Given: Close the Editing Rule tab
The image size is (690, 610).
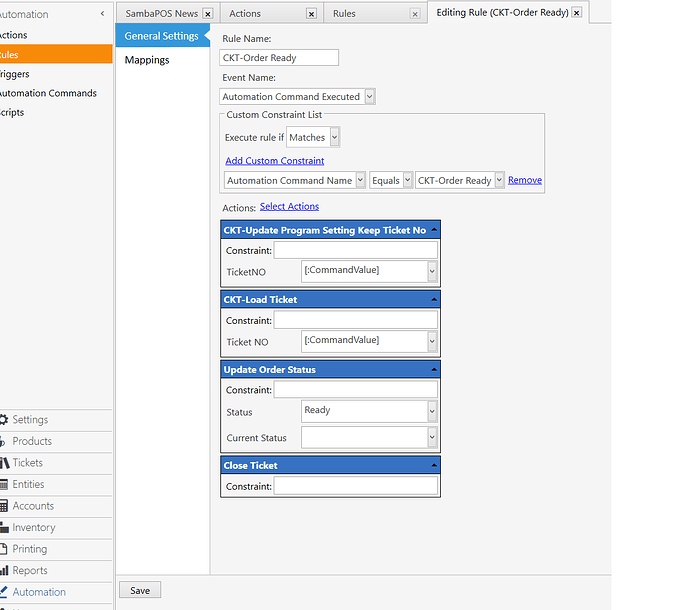Looking at the screenshot, I should (576, 13).
